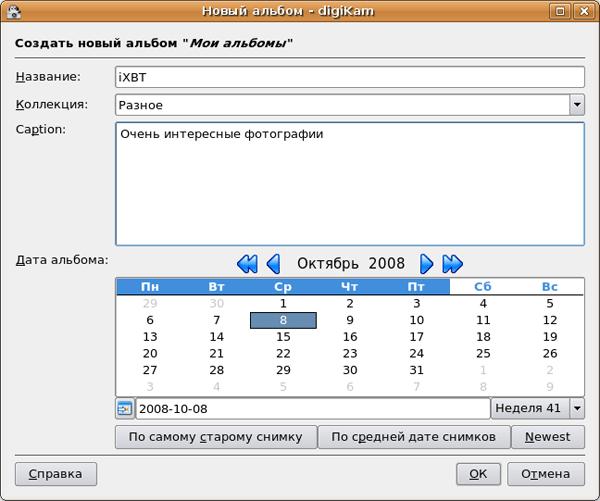This screenshot has height=501, width=600.
Task: Go to previous month arrow
Action: coord(274,264)
